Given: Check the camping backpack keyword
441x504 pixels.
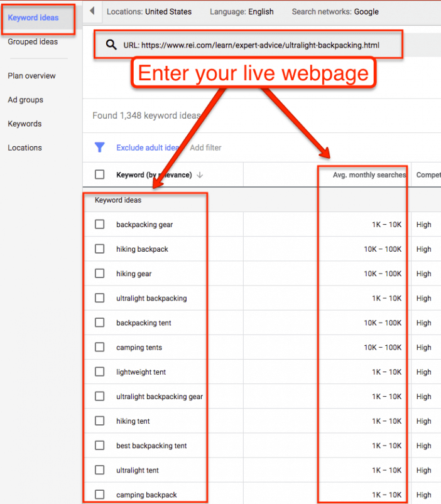Looking at the screenshot, I should click(x=100, y=495).
